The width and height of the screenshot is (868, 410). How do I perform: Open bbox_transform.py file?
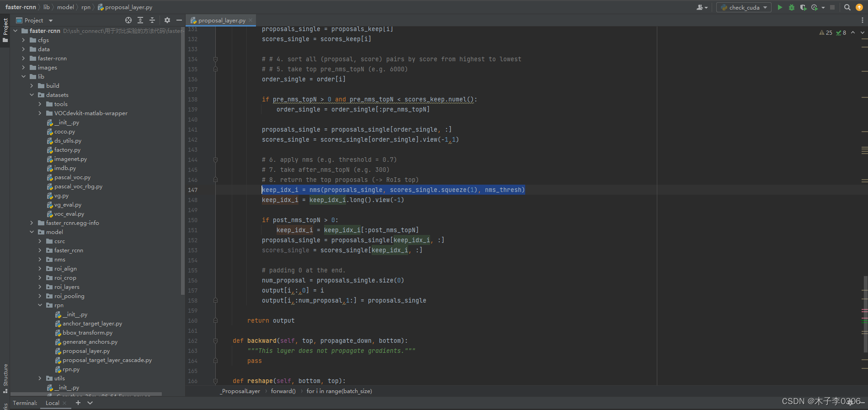click(x=87, y=333)
